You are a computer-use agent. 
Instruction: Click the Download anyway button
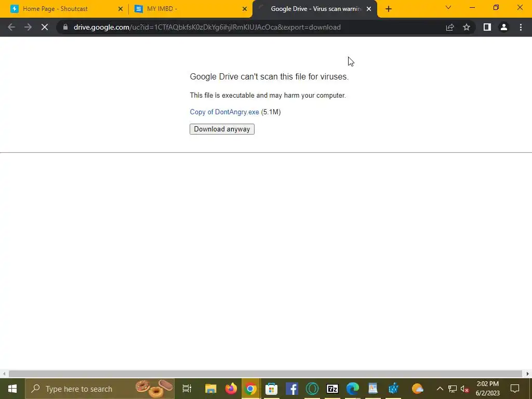[x=222, y=129]
